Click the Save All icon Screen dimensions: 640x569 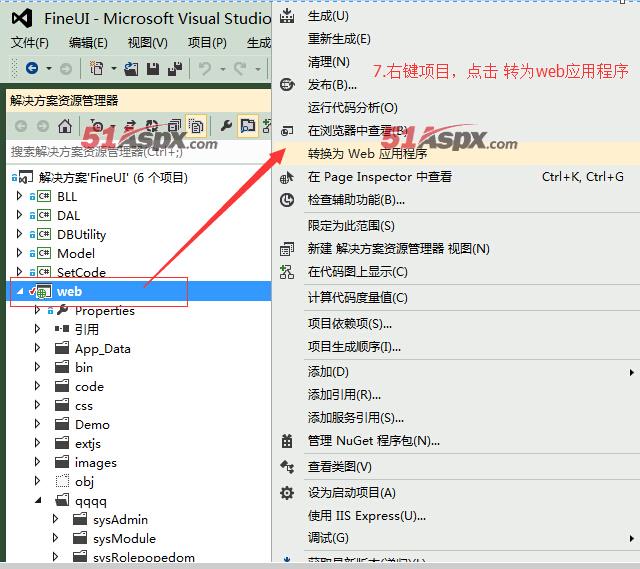[175, 69]
